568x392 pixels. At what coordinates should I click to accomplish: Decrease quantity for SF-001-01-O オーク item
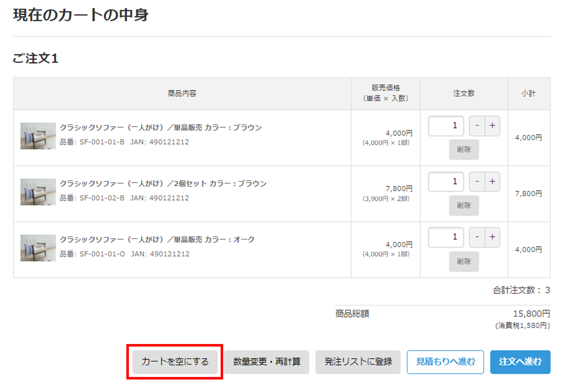tap(477, 237)
